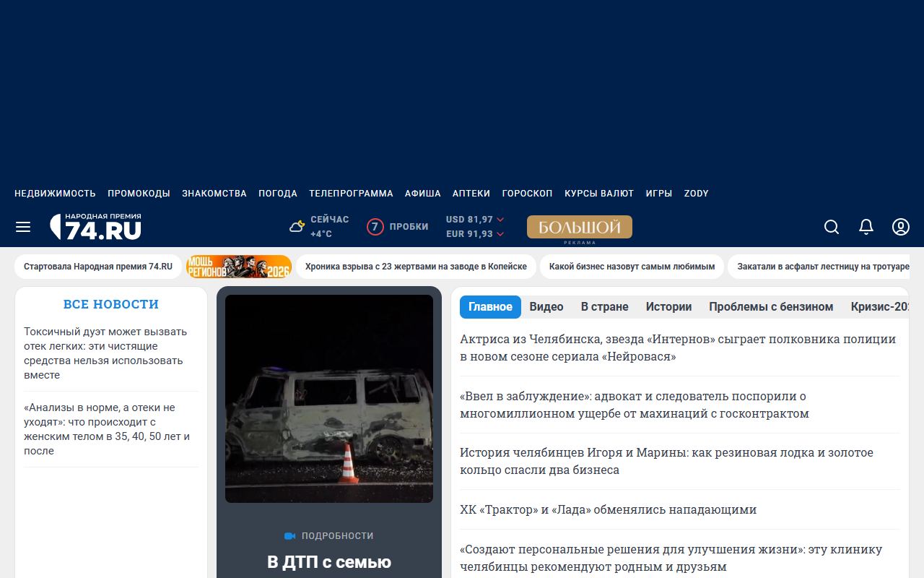Open burnt van accident photo

(x=329, y=399)
